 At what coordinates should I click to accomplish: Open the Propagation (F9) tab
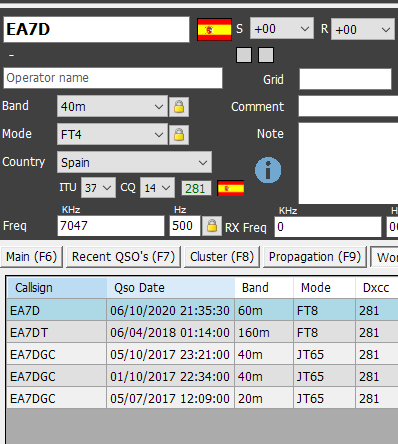pyautogui.click(x=315, y=257)
